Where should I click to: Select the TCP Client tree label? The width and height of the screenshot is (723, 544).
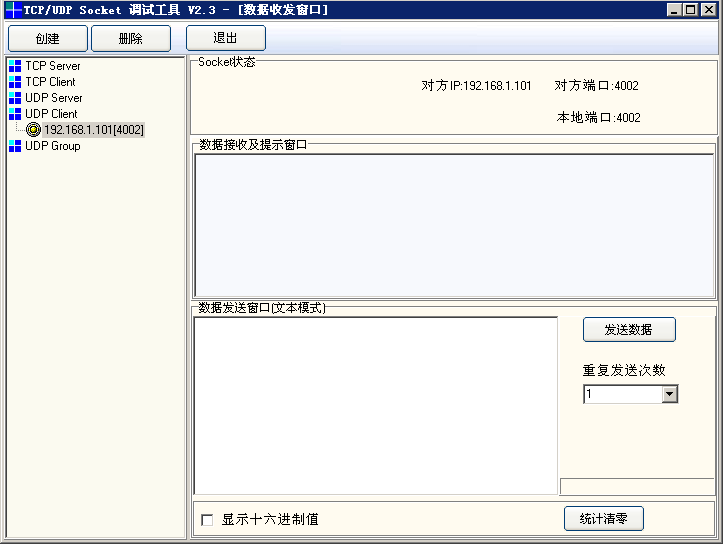pyautogui.click(x=50, y=82)
